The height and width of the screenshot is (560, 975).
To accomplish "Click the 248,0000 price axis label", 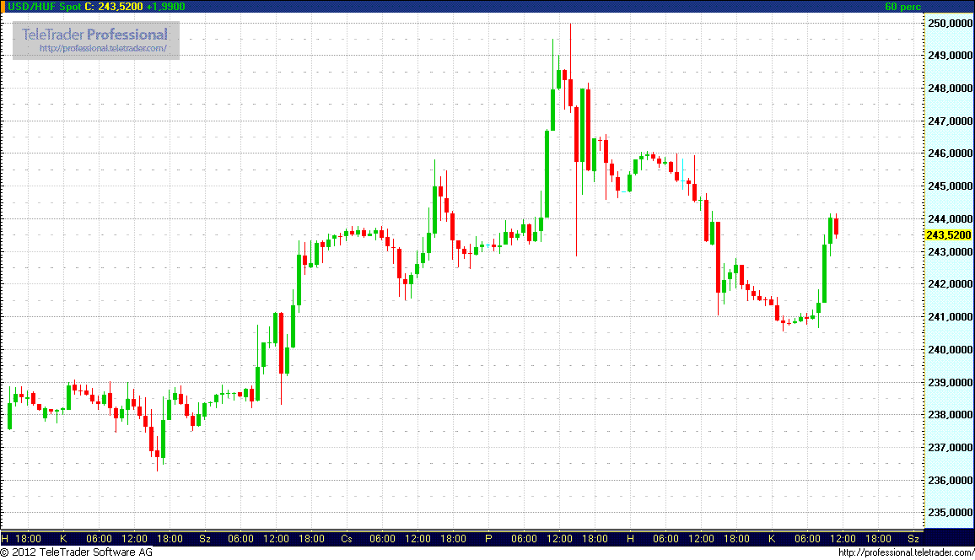I will (x=951, y=89).
